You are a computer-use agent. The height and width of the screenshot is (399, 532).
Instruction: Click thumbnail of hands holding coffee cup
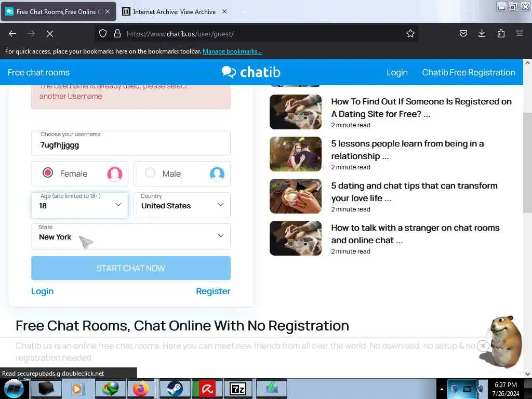coord(296,196)
